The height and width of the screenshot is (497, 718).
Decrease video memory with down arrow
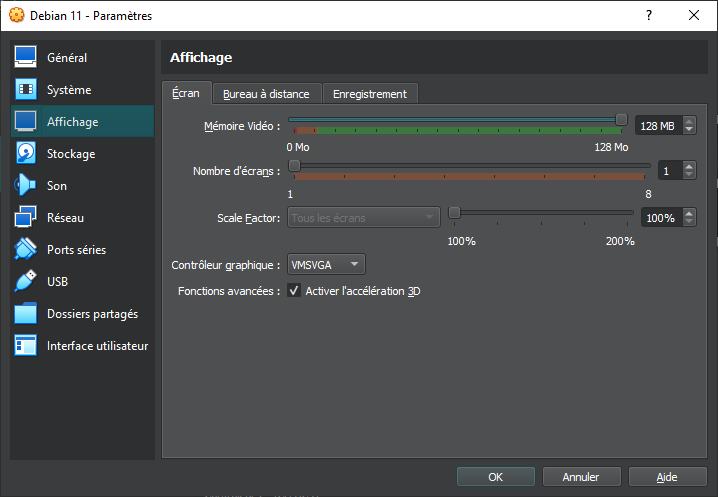point(689,130)
